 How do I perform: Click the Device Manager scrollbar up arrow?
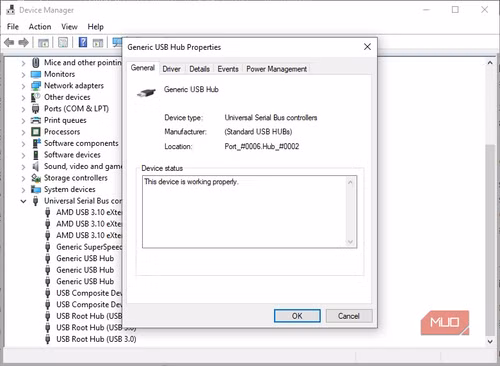tap(490, 62)
